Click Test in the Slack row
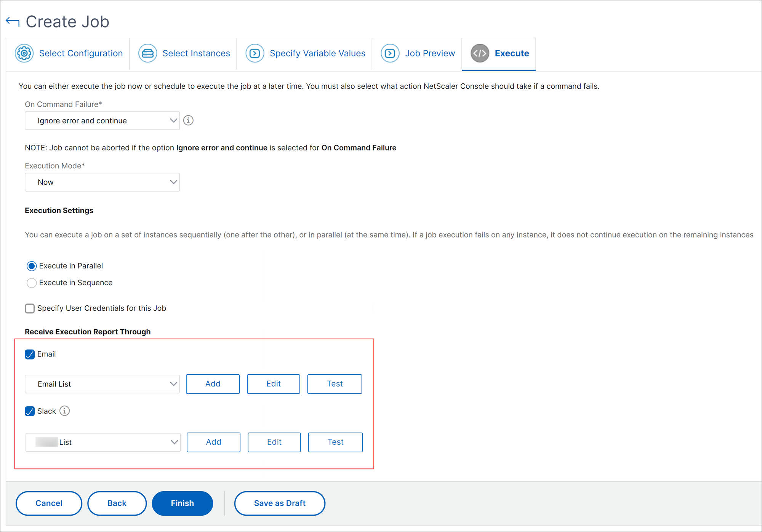 pyautogui.click(x=335, y=442)
